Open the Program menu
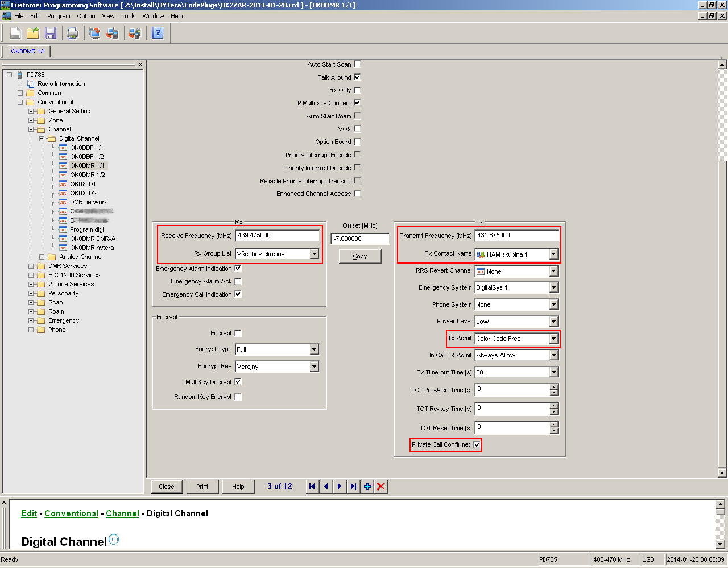728x568 pixels. click(x=59, y=16)
